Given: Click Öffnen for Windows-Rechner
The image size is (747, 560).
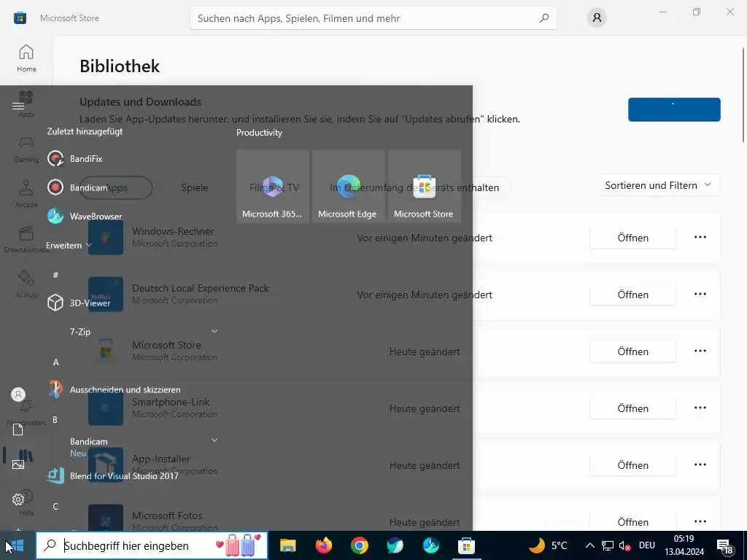Looking at the screenshot, I should coord(632,238).
